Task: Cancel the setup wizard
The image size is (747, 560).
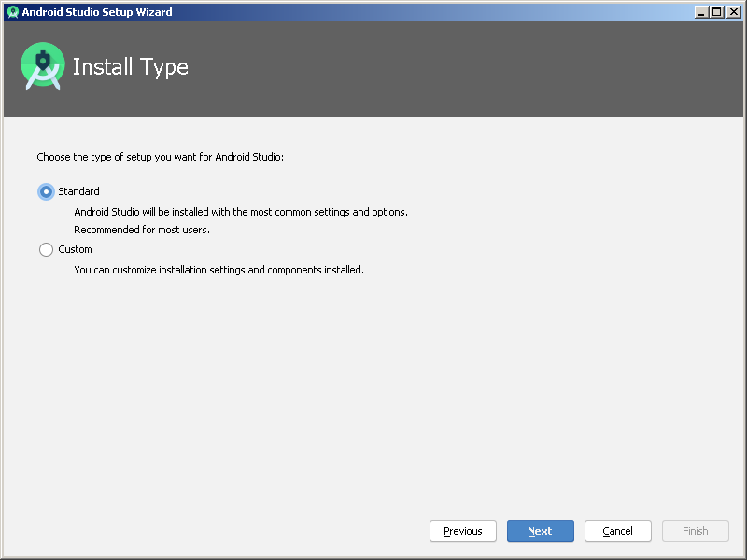Action: coord(617,531)
